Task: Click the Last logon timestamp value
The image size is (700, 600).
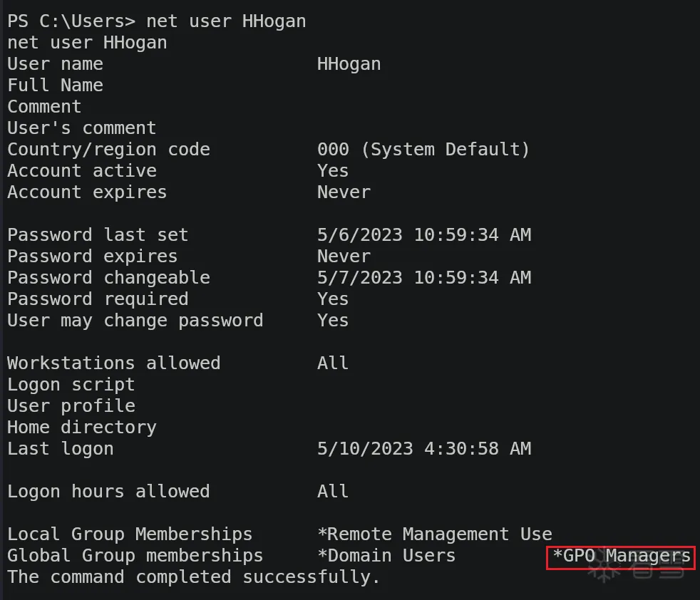Action: pyautogui.click(x=423, y=449)
